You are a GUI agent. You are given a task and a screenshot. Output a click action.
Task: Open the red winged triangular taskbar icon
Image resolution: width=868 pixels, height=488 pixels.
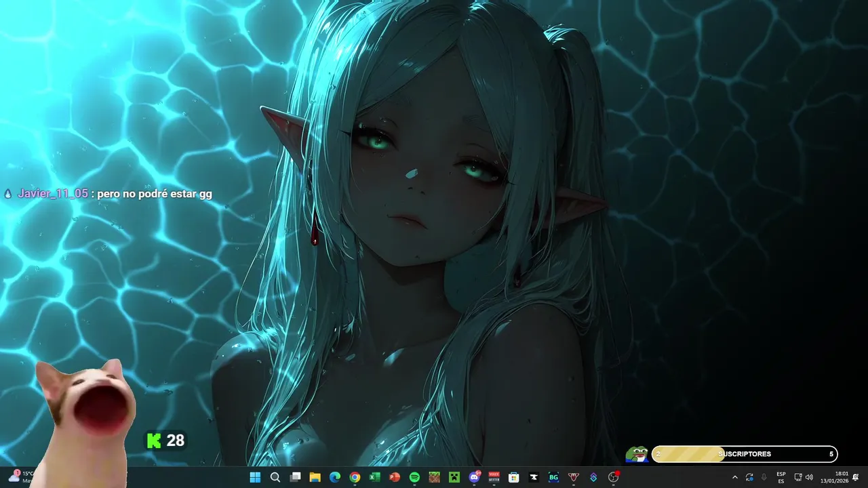click(574, 477)
